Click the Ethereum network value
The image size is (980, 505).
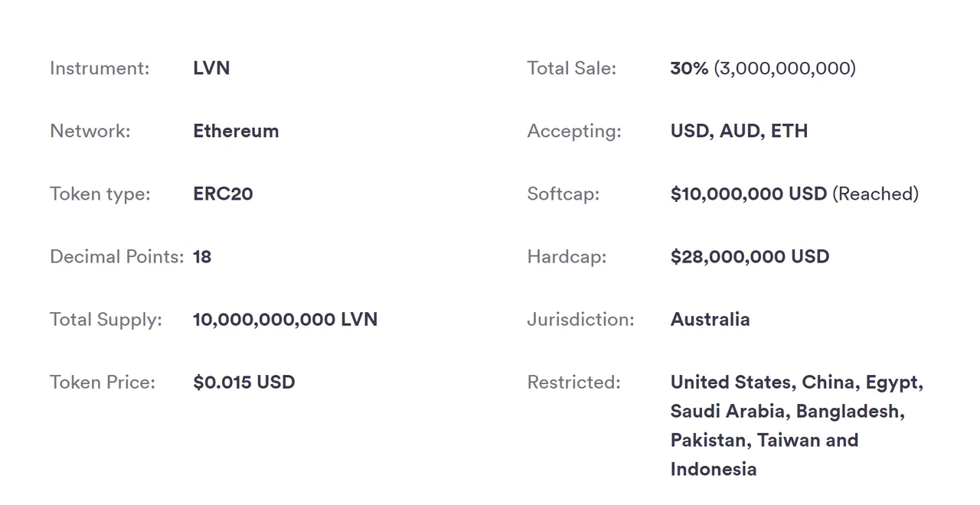[236, 131]
